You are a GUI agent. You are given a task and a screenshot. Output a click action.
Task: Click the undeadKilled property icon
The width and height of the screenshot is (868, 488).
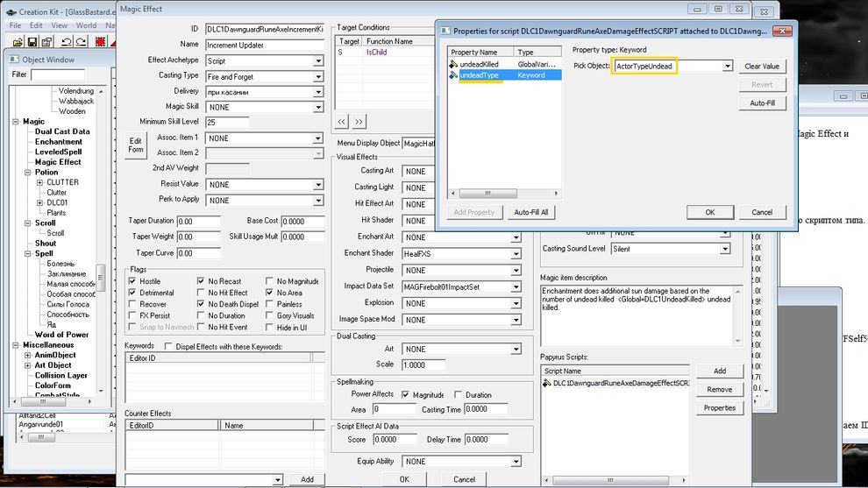pyautogui.click(x=453, y=65)
